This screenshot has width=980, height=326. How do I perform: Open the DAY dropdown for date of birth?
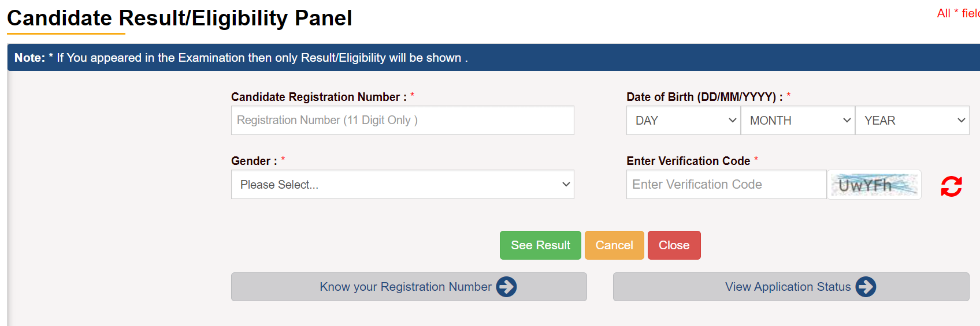point(683,121)
